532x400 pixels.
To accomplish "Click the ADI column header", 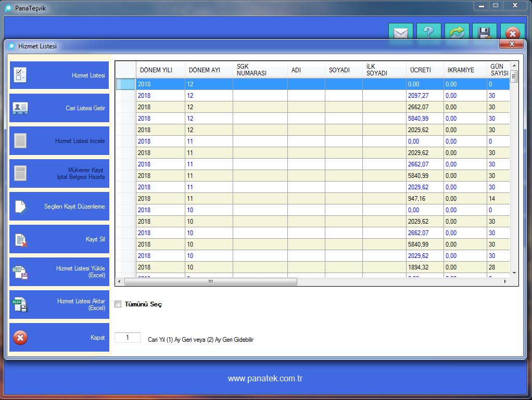I will coord(307,70).
